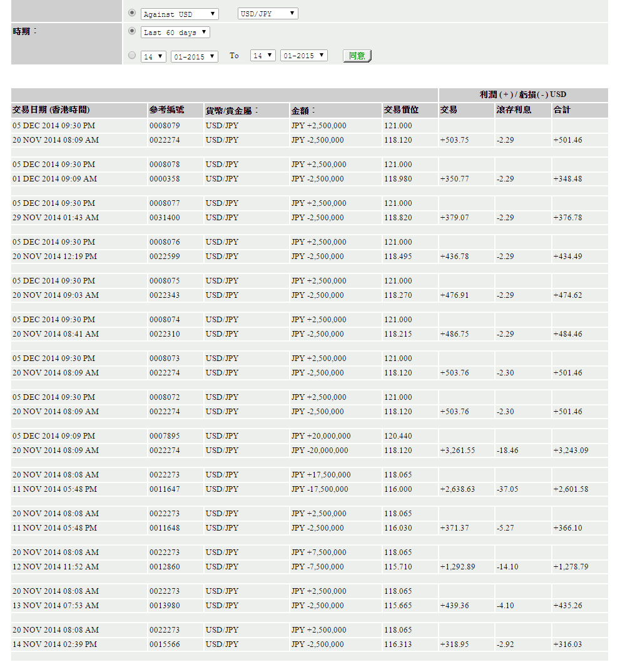
Task: Select the Last 60 days radio option
Action: (x=131, y=31)
